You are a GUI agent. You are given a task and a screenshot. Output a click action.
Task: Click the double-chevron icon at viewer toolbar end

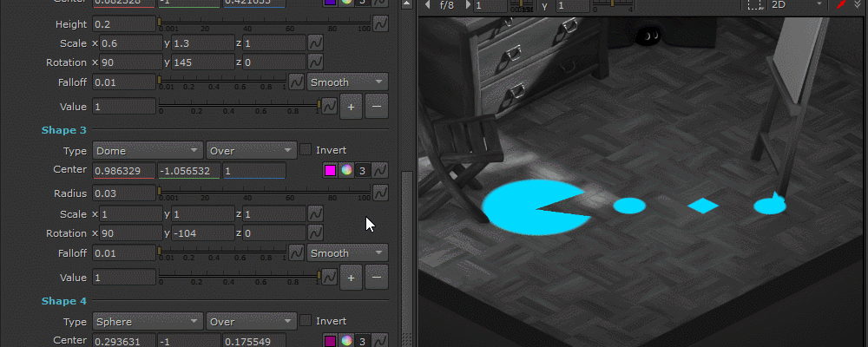click(858, 4)
